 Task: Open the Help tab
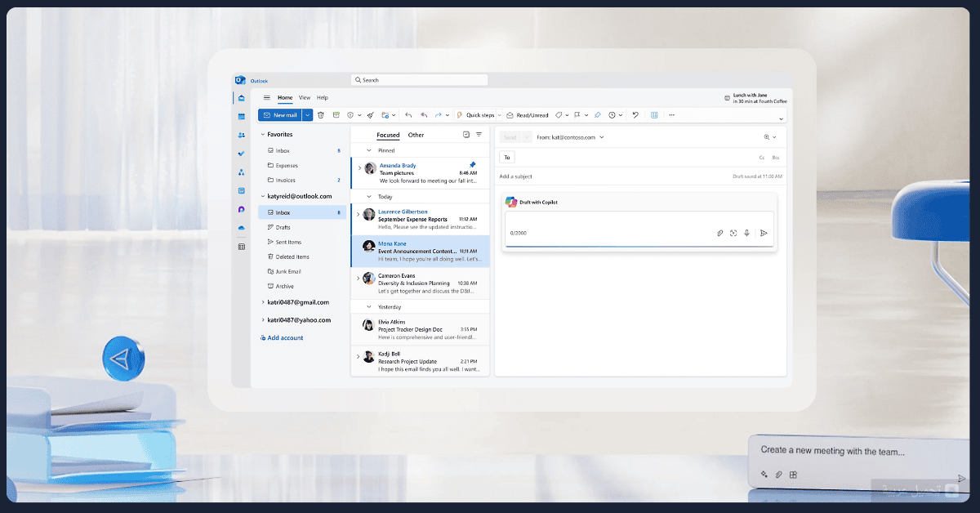[x=323, y=98]
